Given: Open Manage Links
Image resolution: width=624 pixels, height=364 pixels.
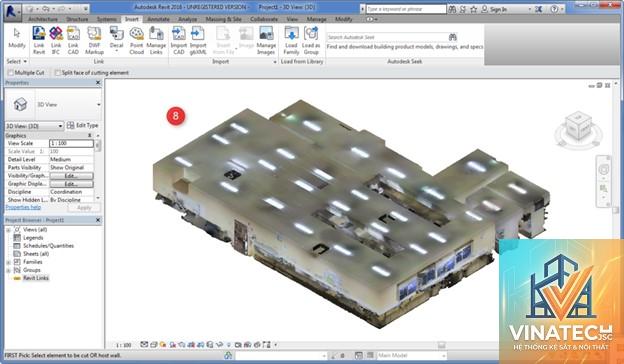Looking at the screenshot, I should pyautogui.click(x=156, y=41).
